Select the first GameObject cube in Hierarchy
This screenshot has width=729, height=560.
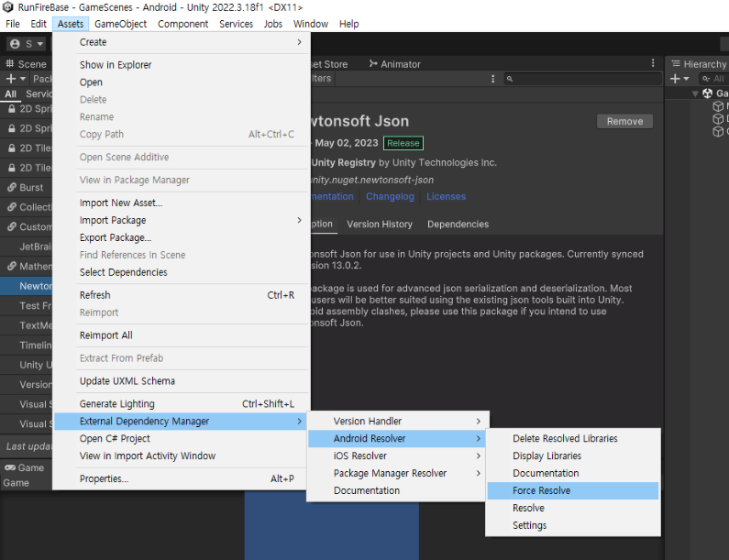[x=718, y=106]
